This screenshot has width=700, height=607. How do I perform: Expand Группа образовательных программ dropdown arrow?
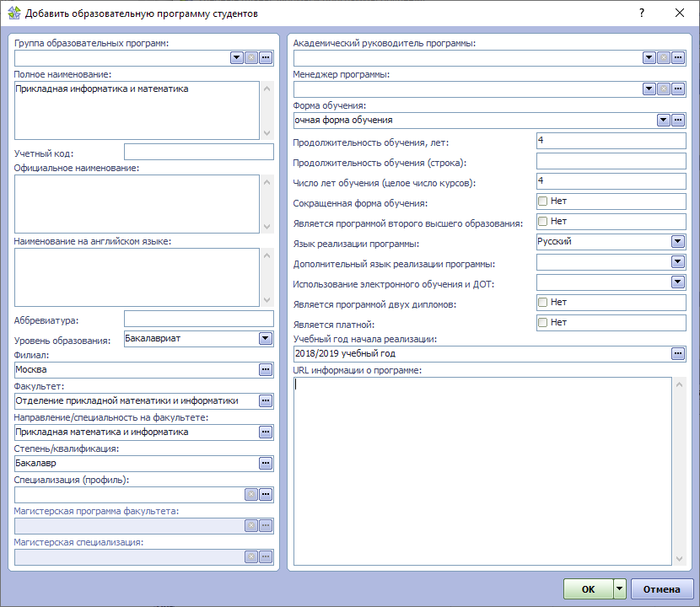click(x=237, y=57)
